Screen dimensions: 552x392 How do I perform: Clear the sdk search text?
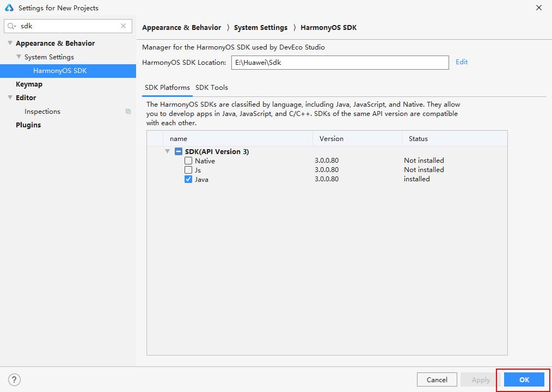pos(123,26)
